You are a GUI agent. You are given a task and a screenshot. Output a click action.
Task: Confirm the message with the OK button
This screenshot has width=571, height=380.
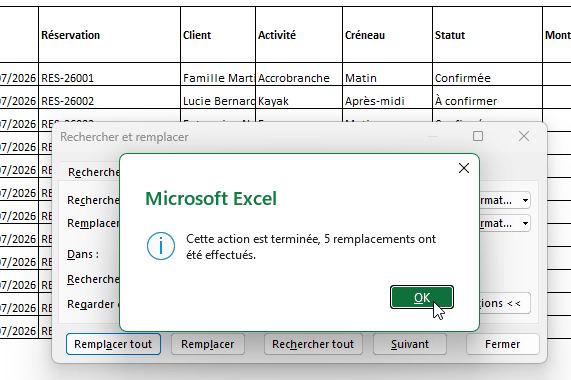point(422,297)
